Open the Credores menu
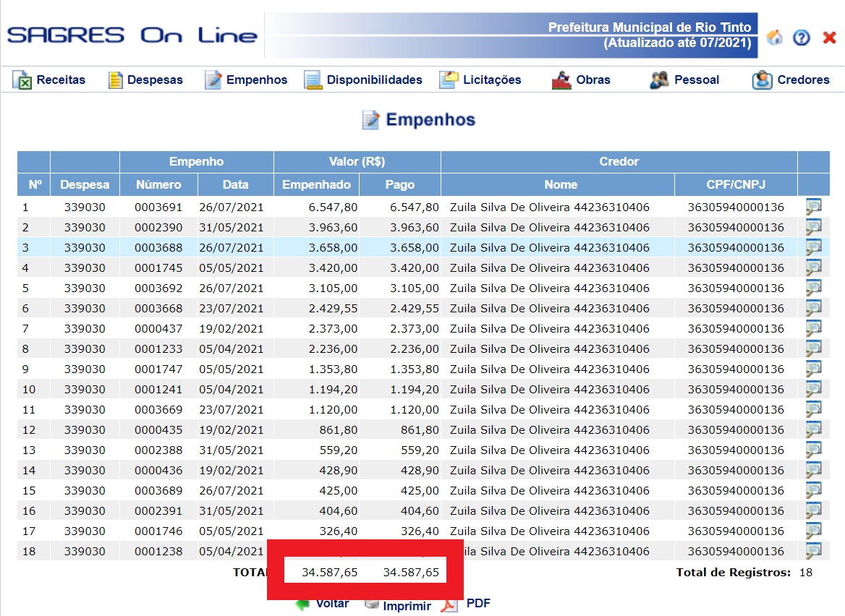 click(x=791, y=80)
